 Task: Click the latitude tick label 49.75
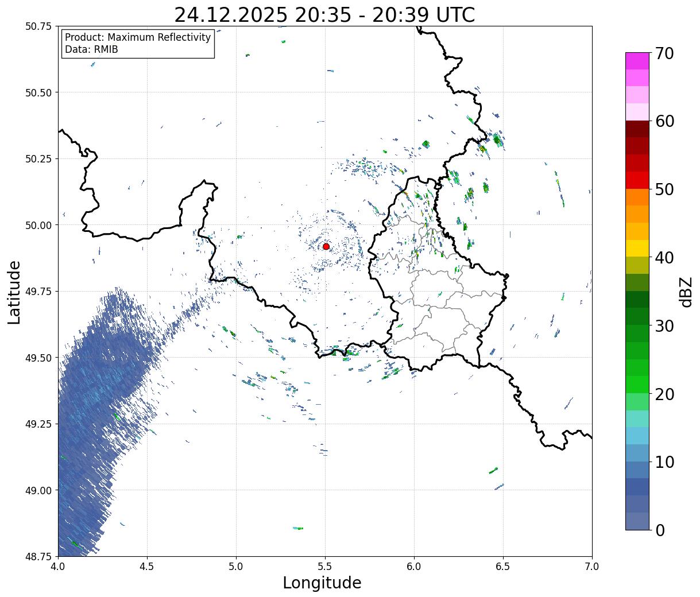pyautogui.click(x=38, y=292)
